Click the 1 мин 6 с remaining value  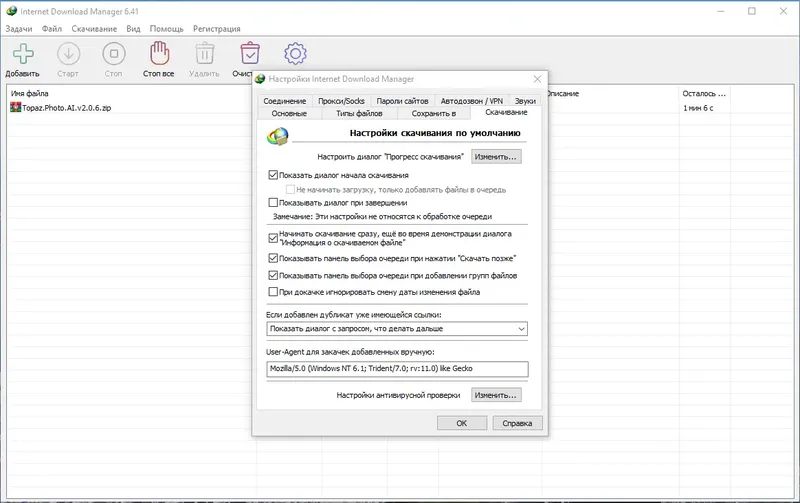tap(698, 108)
